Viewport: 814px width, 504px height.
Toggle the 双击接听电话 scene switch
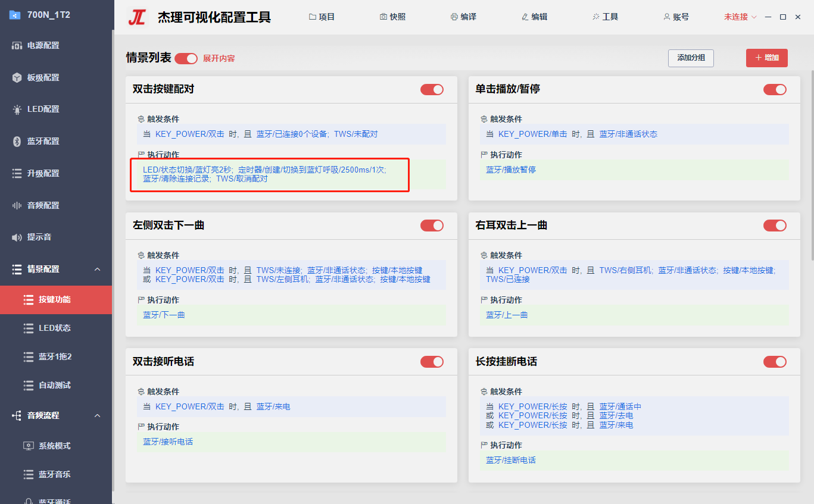coord(432,362)
